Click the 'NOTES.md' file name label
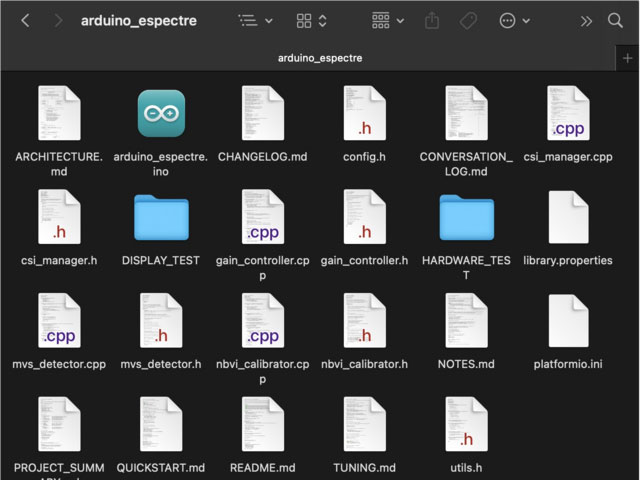This screenshot has width=640, height=480. [466, 364]
